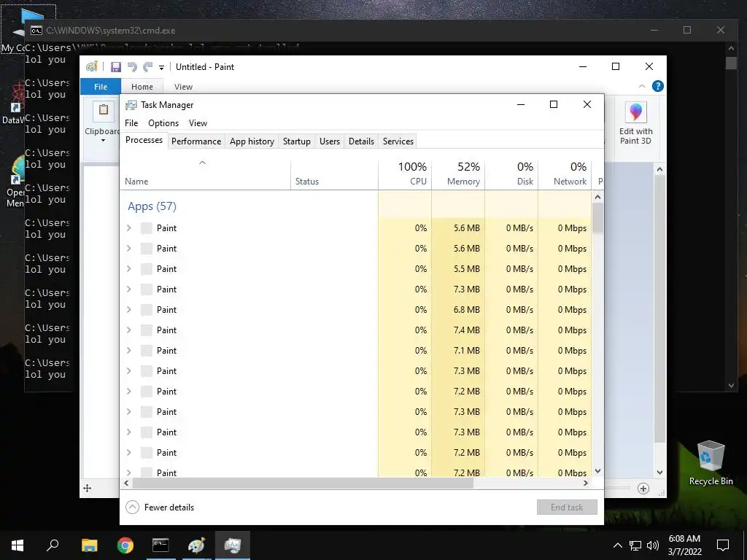Select the Apps (57) group heading
This screenshot has height=560, width=747.
[152, 206]
